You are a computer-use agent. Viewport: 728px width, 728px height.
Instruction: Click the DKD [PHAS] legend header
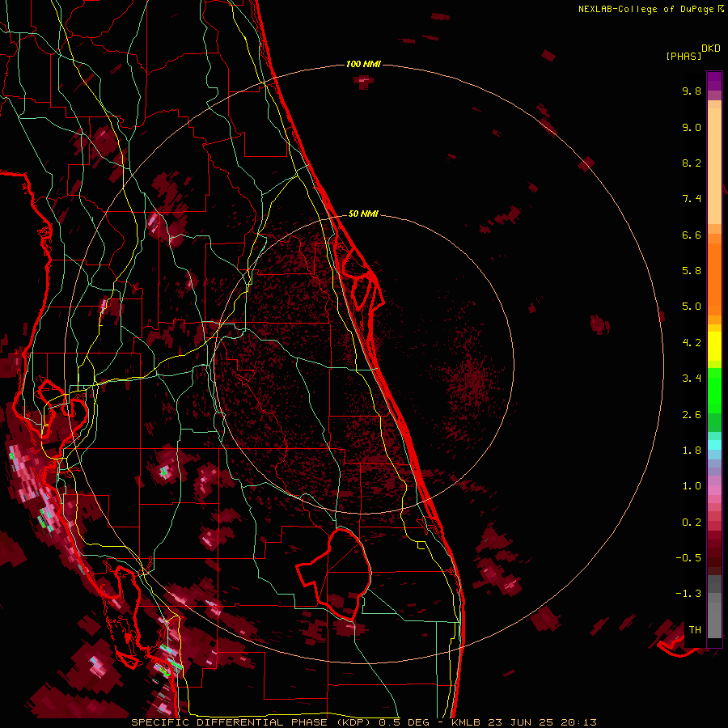[x=692, y=53]
